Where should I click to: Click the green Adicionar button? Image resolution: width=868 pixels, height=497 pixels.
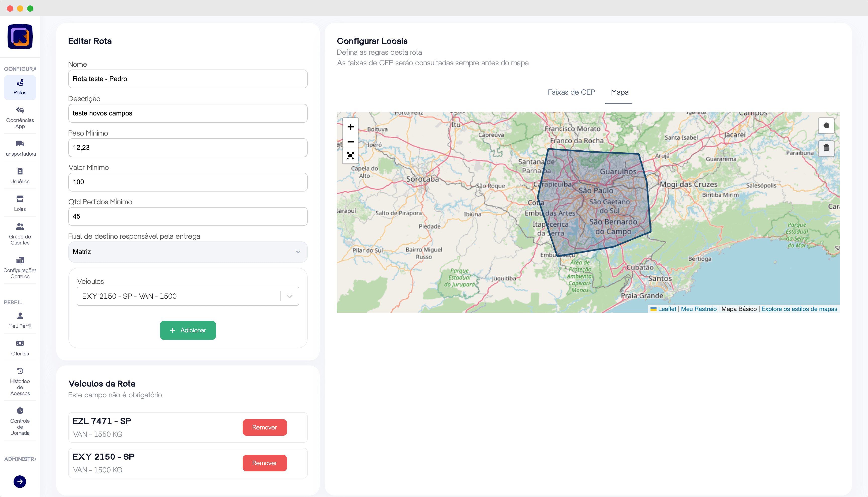pyautogui.click(x=187, y=330)
